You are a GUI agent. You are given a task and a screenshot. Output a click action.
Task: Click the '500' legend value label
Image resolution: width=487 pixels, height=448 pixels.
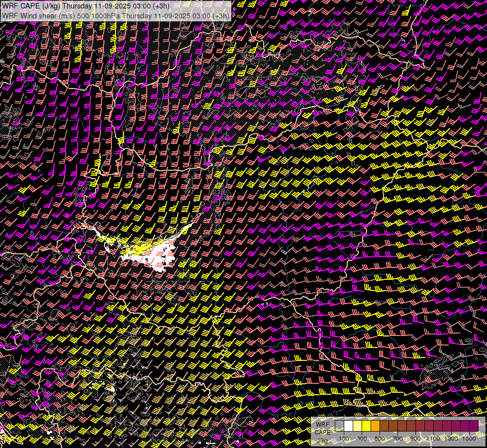tap(380, 439)
